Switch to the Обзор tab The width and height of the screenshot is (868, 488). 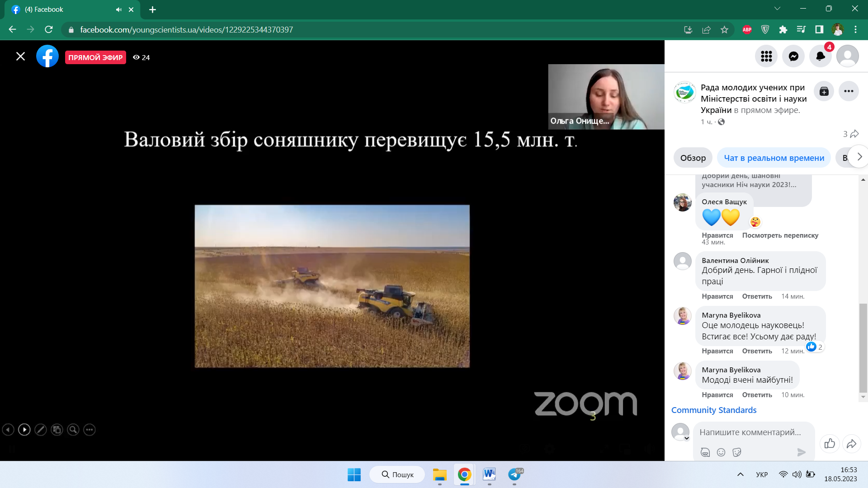pos(693,158)
